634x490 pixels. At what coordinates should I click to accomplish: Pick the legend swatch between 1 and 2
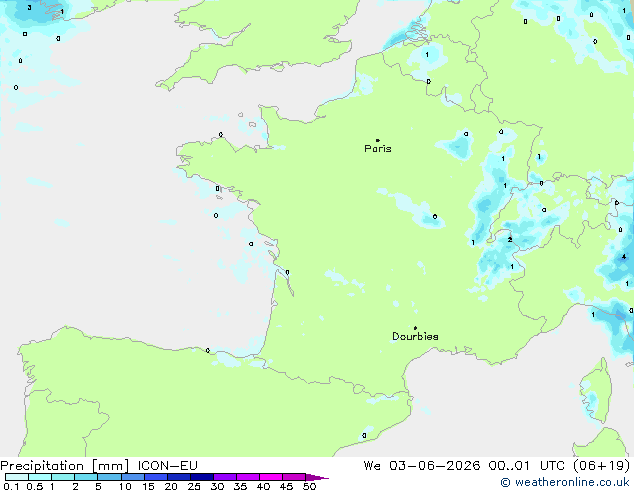pos(63,477)
